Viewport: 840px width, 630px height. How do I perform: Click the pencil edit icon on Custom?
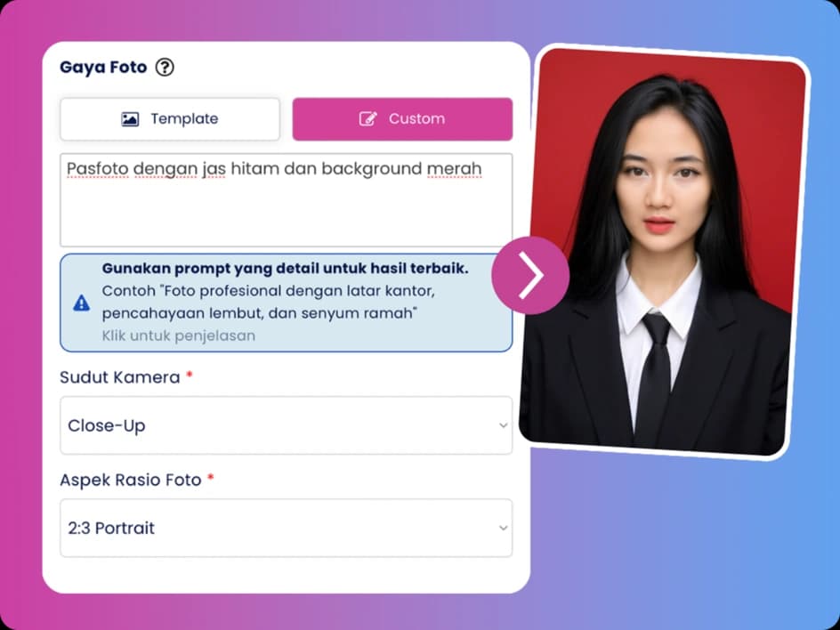368,119
